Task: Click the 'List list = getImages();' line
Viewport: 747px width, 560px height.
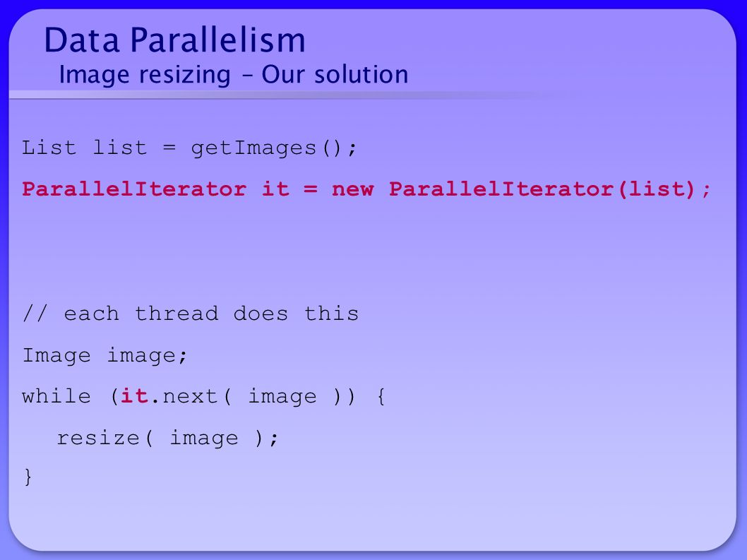Action: [x=189, y=148]
